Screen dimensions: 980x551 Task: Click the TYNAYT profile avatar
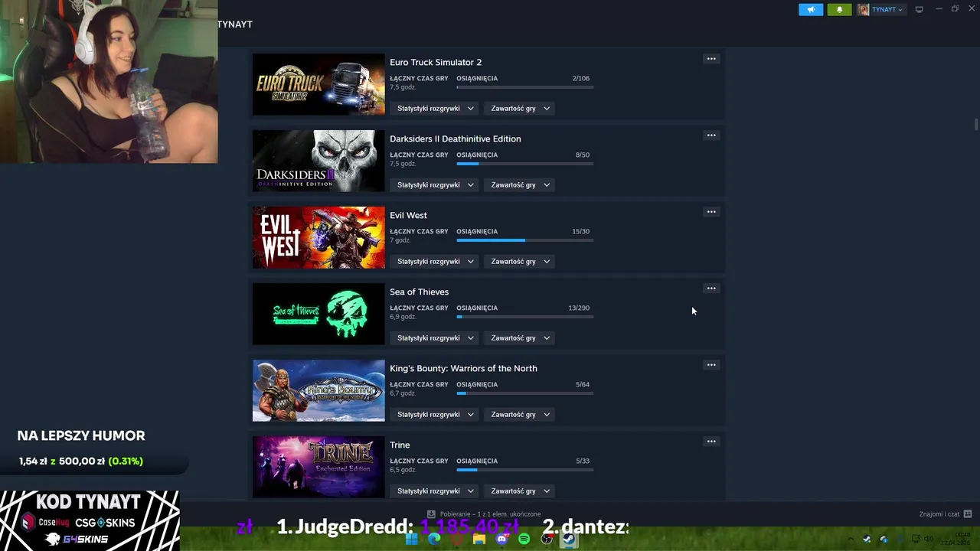coord(864,9)
